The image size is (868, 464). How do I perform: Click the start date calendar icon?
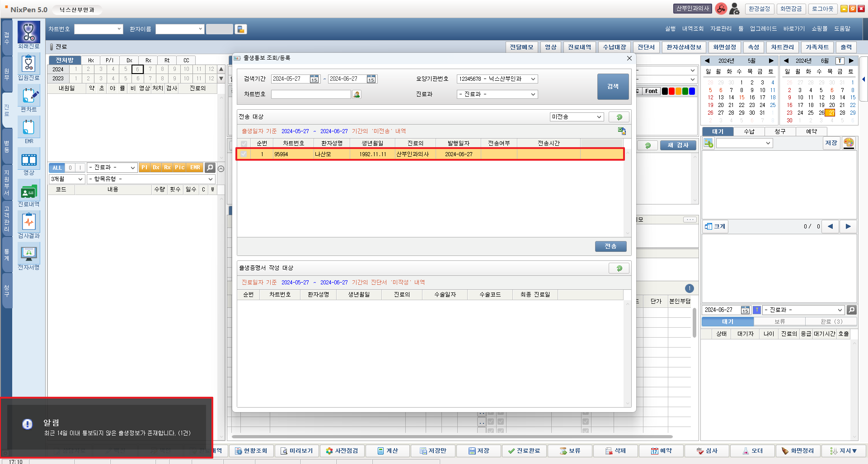[x=314, y=79]
